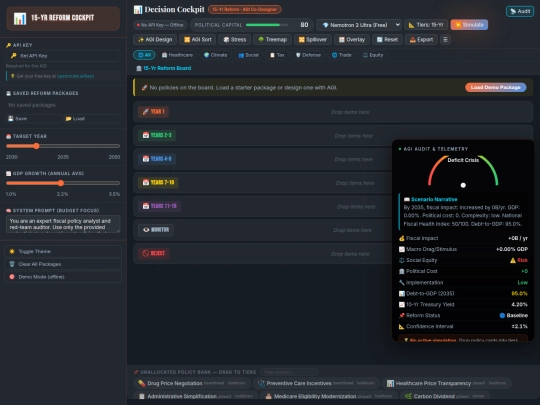Toggle Theme between light and dark
540x405 pixels.
[x=63, y=251]
